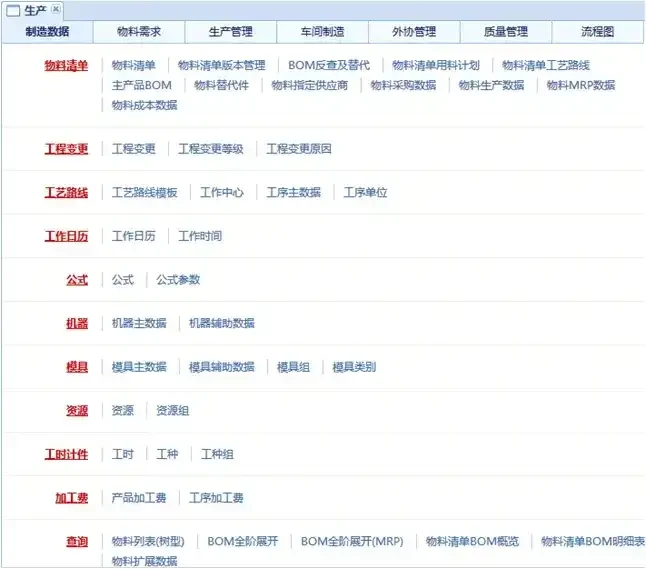Viewport: 646px width, 569px height.
Task: Open 工时
Action: 123,454
